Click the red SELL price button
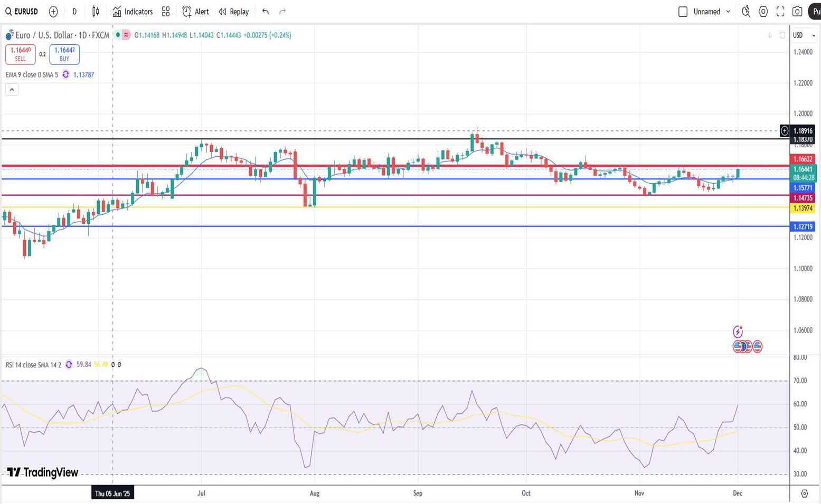The image size is (821, 504). click(21, 54)
